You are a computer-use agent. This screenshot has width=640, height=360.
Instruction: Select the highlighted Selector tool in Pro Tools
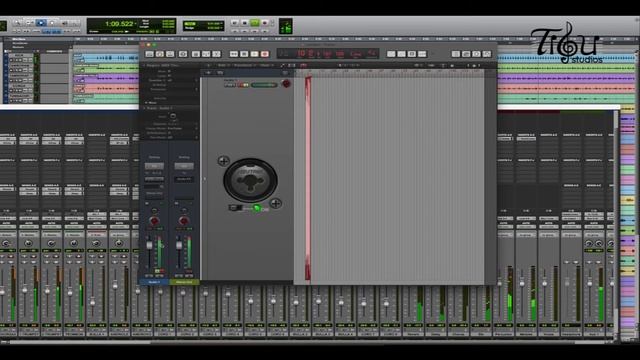(x=41, y=22)
